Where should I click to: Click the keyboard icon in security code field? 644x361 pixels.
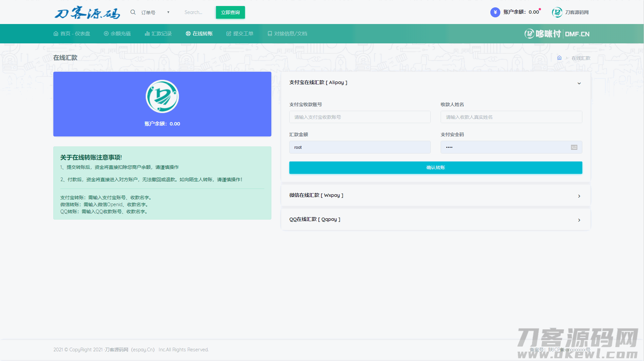coord(574,147)
